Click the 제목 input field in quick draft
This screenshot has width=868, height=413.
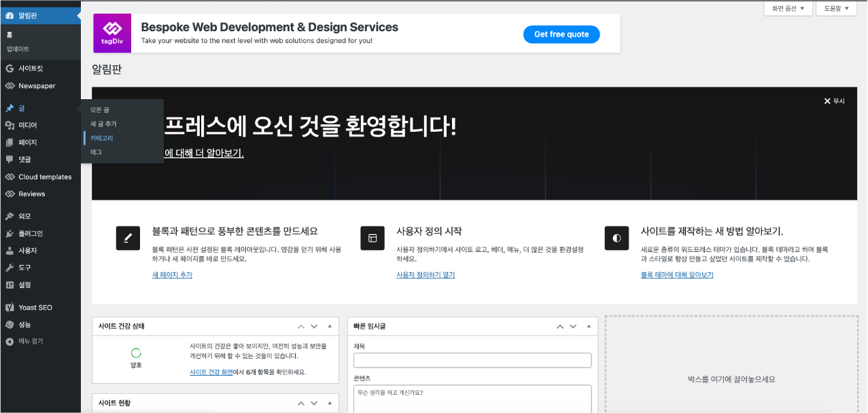[472, 361]
